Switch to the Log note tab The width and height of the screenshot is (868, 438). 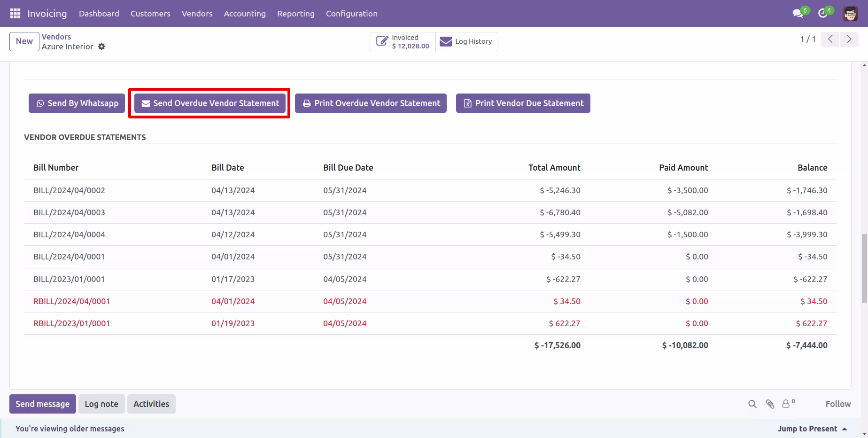pos(101,404)
